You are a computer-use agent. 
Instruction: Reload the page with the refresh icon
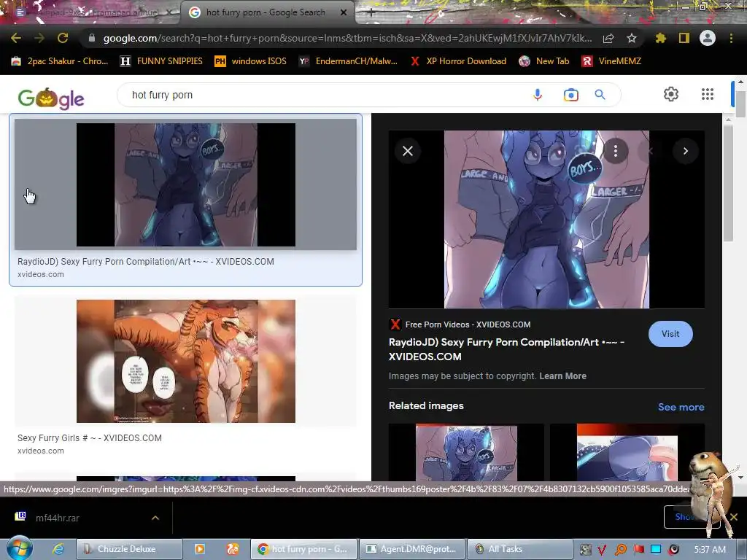[63, 38]
